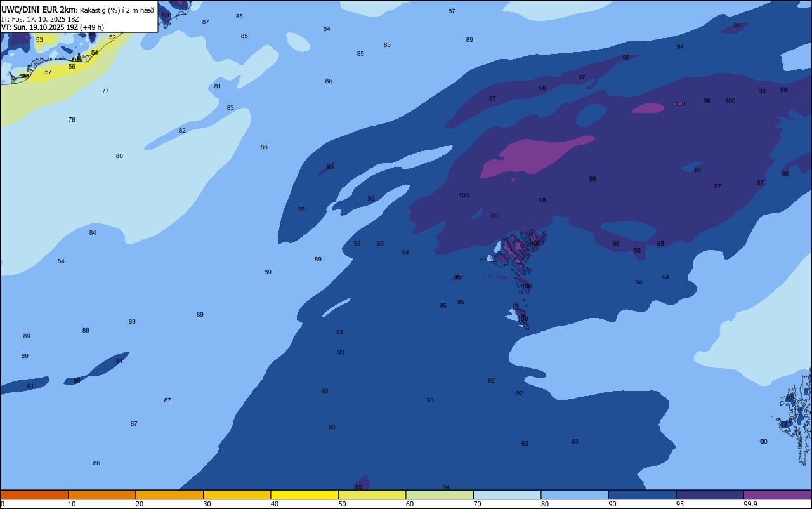Image resolution: width=812 pixels, height=509 pixels.
Task: Click the '(+49 h)' forecast offset text
Action: (92, 27)
